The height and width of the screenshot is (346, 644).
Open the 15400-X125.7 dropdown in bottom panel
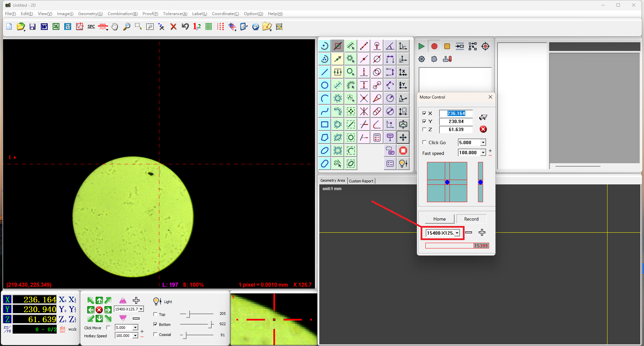tap(141, 309)
